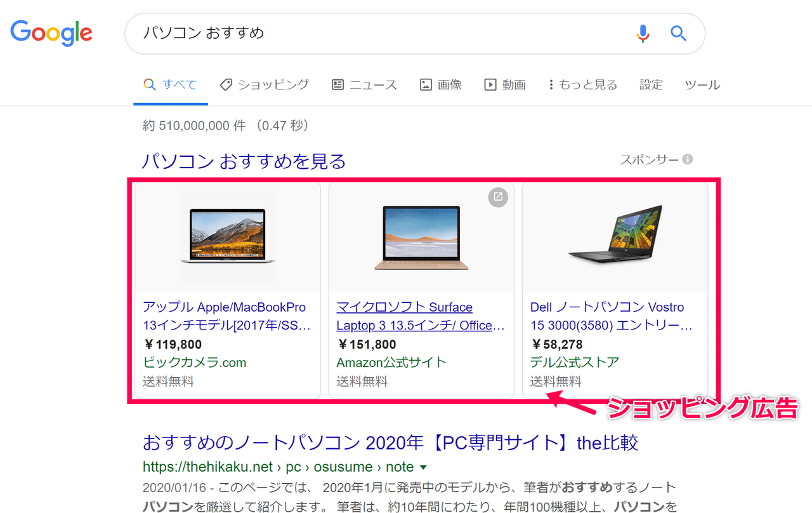Image resolution: width=812 pixels, height=513 pixels.
Task: Click the ￥119,800 price
Action: [173, 345]
